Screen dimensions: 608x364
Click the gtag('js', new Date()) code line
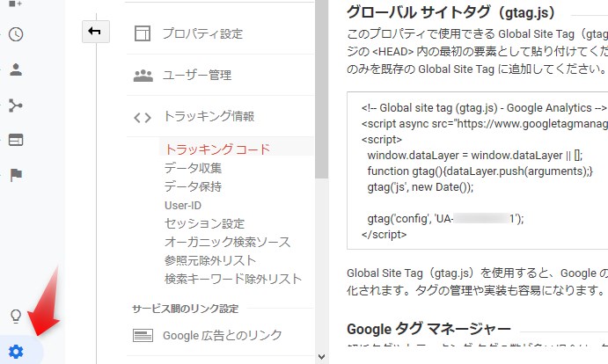pos(421,187)
